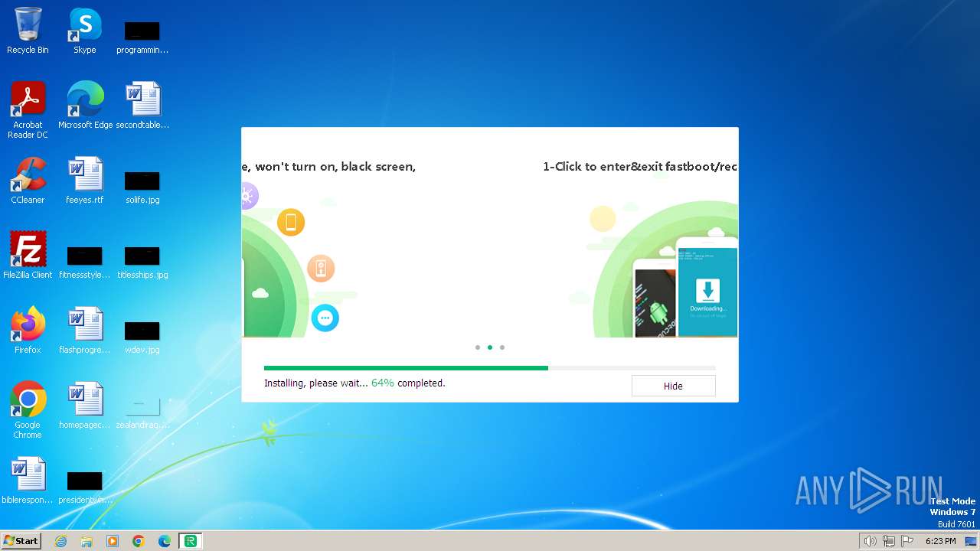Click the installation progress bar
This screenshot has height=551, width=980.
click(x=490, y=368)
